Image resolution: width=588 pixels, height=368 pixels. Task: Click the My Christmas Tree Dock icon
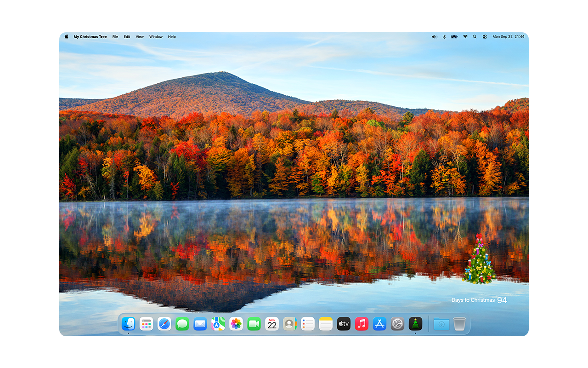click(x=415, y=324)
